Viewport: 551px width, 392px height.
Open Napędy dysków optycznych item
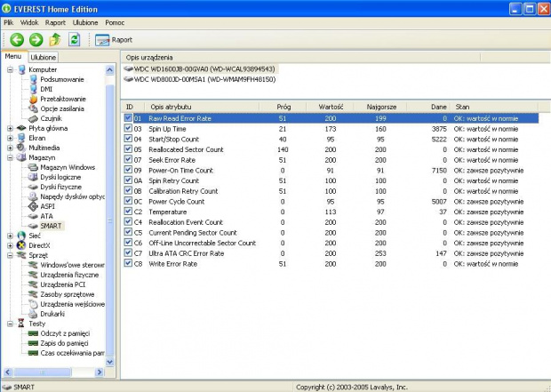pos(72,196)
